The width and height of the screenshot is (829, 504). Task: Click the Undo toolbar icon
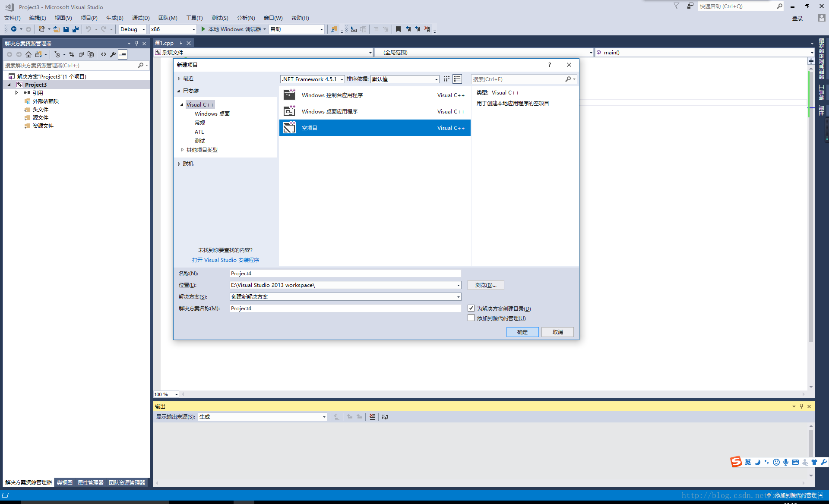88,29
